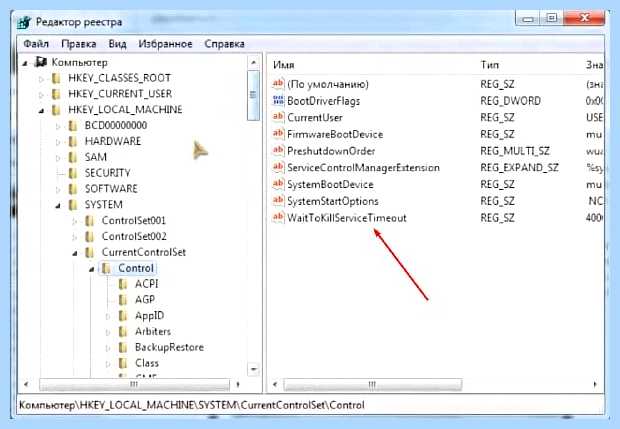
Task: Click the Имя column header
Action: click(284, 64)
